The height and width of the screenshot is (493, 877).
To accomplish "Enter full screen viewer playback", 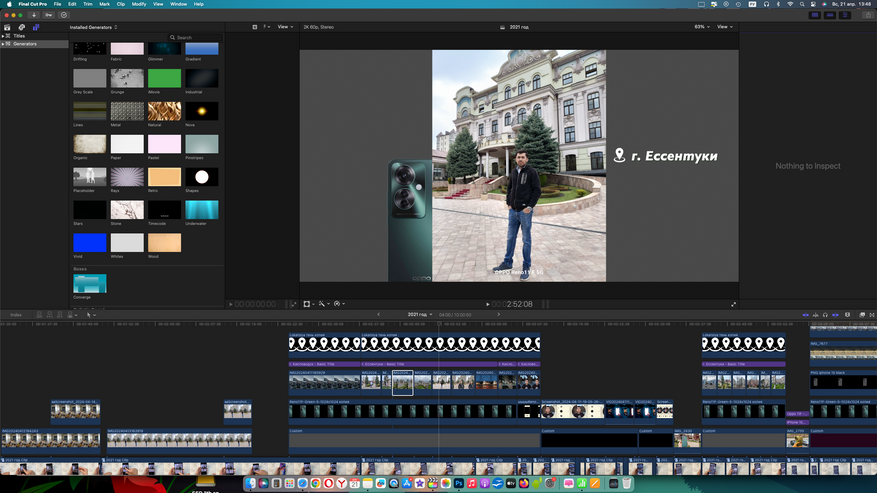I will pyautogui.click(x=733, y=304).
